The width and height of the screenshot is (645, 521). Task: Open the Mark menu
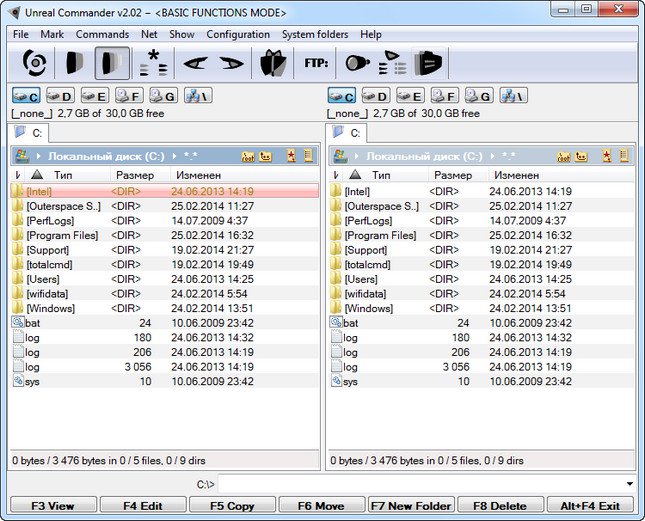tap(52, 34)
